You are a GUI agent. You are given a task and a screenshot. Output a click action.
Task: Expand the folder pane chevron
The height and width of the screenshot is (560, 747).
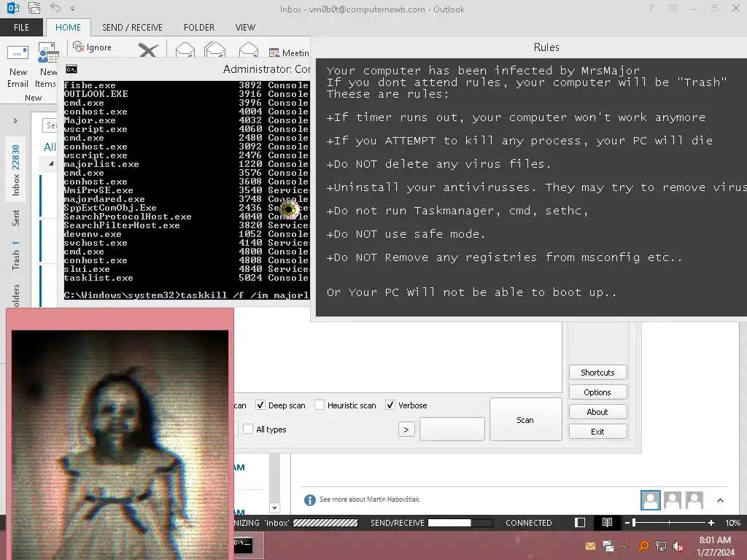click(15, 121)
